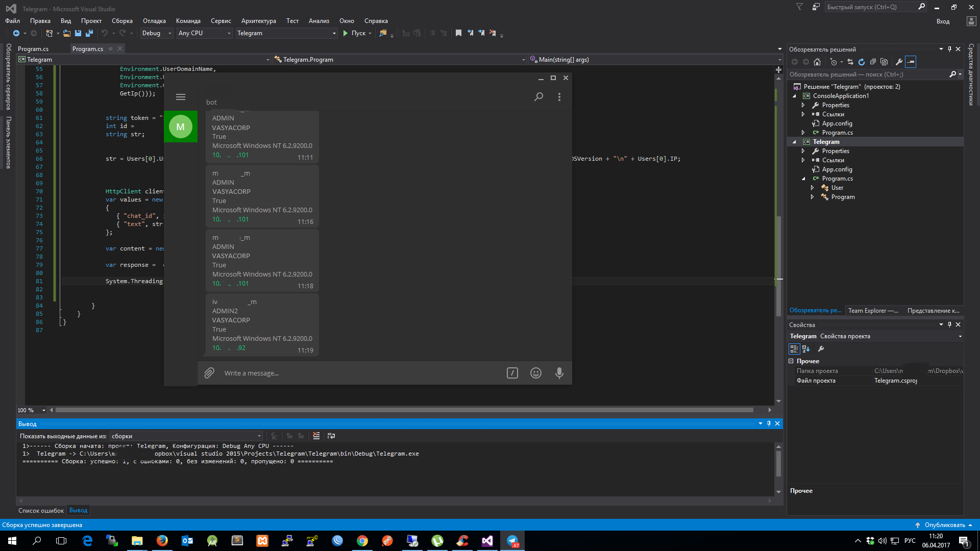Open the Debug configuration dropdown

point(157,33)
